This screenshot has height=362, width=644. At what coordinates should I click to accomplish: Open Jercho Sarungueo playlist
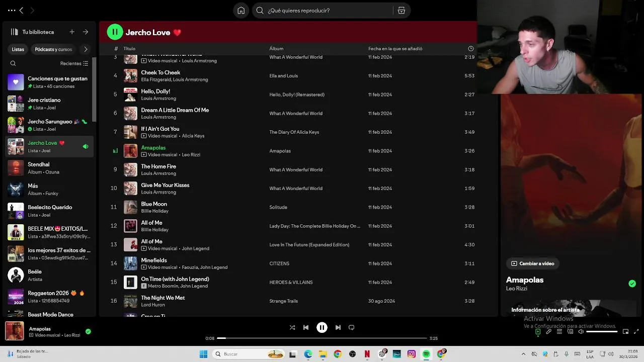pos(49,125)
